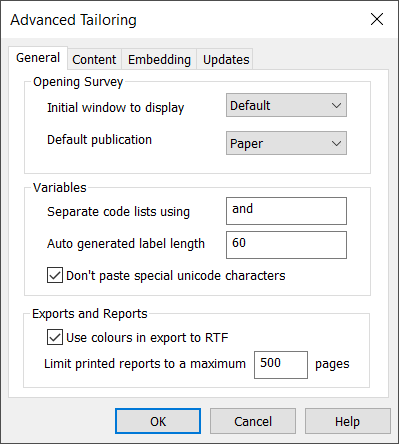The width and height of the screenshot is (399, 444).
Task: Click the Default publication label
Action: coord(99,140)
